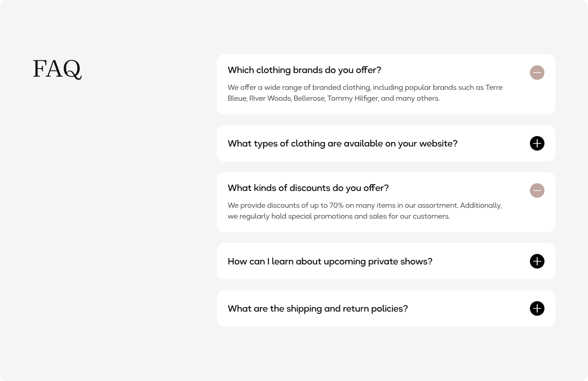
Task: Expand 'How can I learn about upcoming private shows?'
Action: tap(537, 261)
